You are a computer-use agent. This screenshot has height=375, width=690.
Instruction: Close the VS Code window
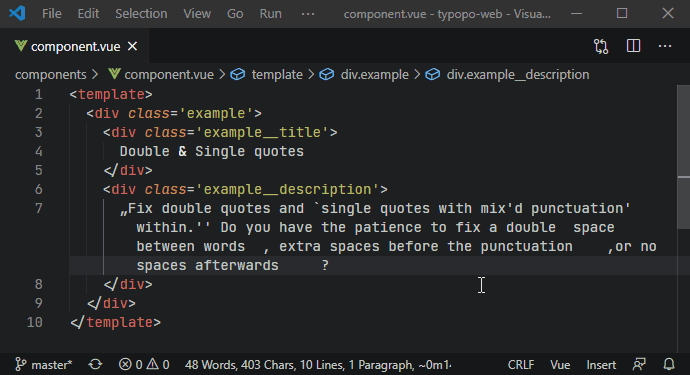click(668, 13)
